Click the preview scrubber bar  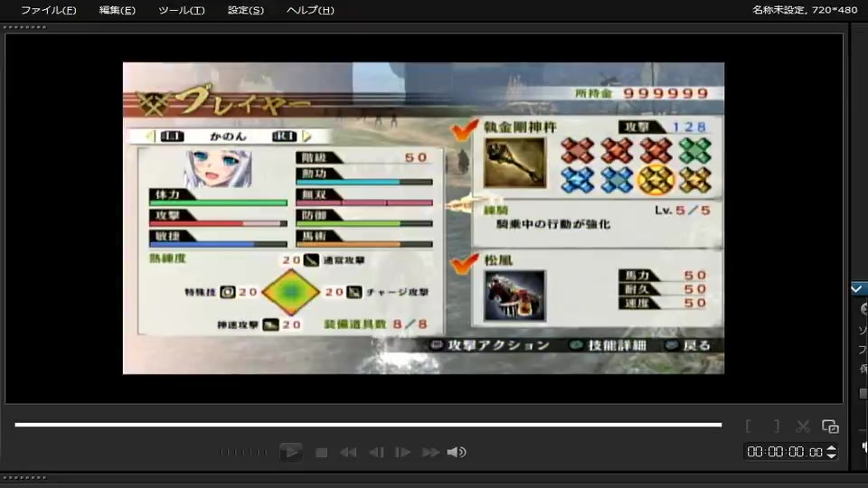click(368, 425)
